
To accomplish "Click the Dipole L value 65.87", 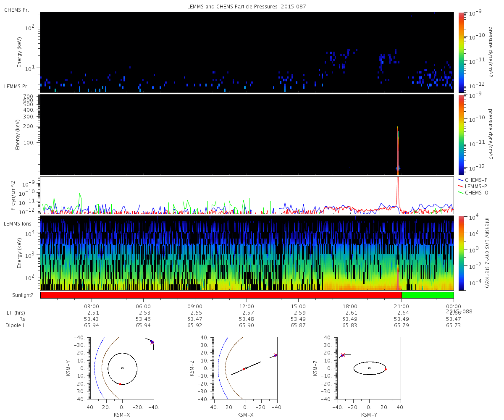I will point(299,325).
